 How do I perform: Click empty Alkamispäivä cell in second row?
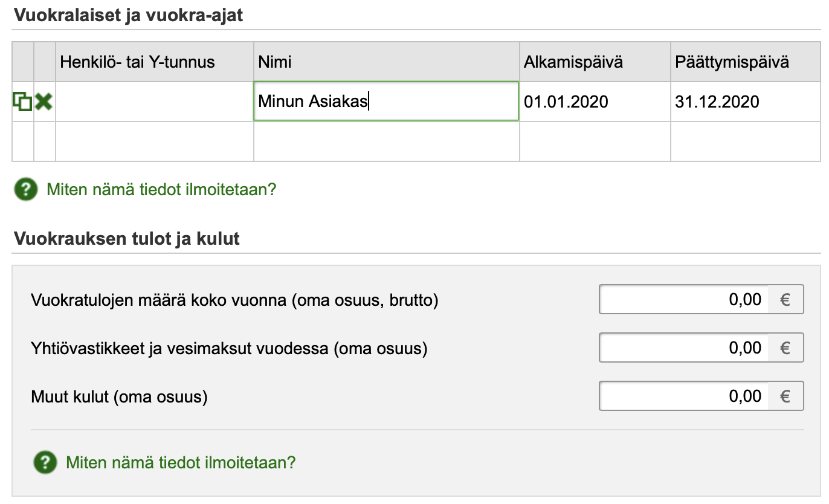tap(595, 141)
